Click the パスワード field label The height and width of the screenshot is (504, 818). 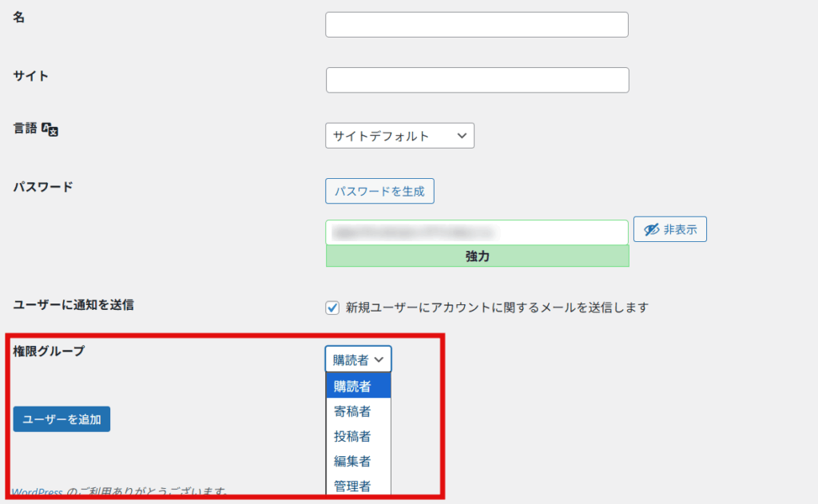43,187
